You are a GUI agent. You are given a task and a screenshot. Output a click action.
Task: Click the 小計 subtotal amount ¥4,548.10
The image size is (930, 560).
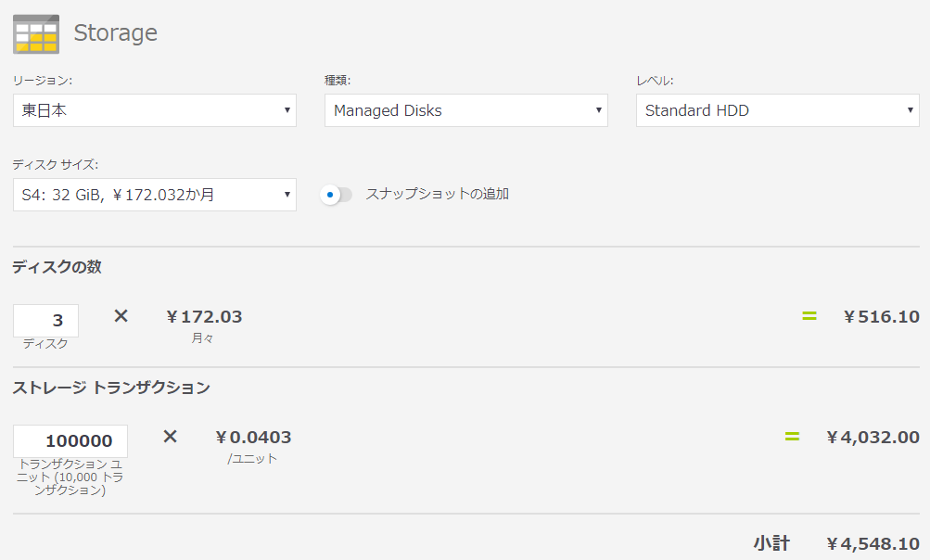[x=873, y=543]
